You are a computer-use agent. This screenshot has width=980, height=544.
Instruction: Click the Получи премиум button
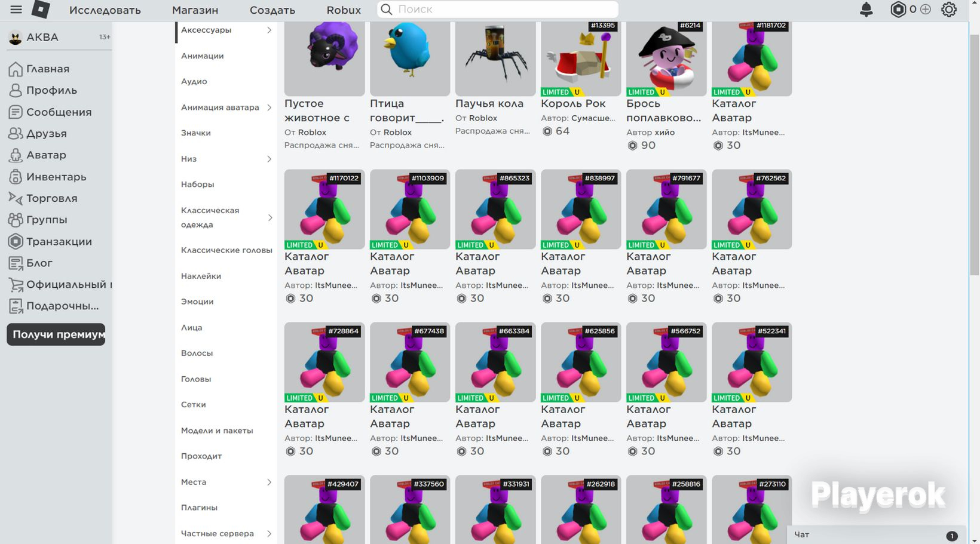pos(56,334)
